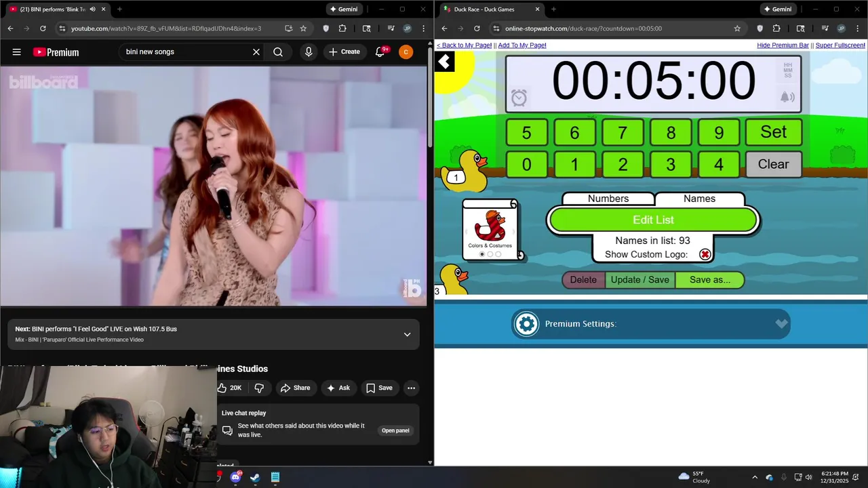Screen dimensions: 868x488
Task: Click Update / Save button
Action: [x=639, y=280]
